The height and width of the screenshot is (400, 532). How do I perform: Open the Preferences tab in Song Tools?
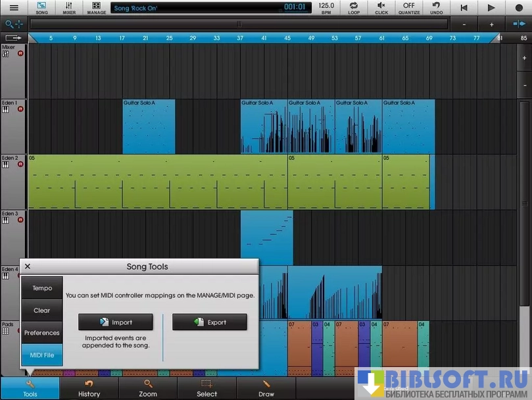tap(42, 333)
